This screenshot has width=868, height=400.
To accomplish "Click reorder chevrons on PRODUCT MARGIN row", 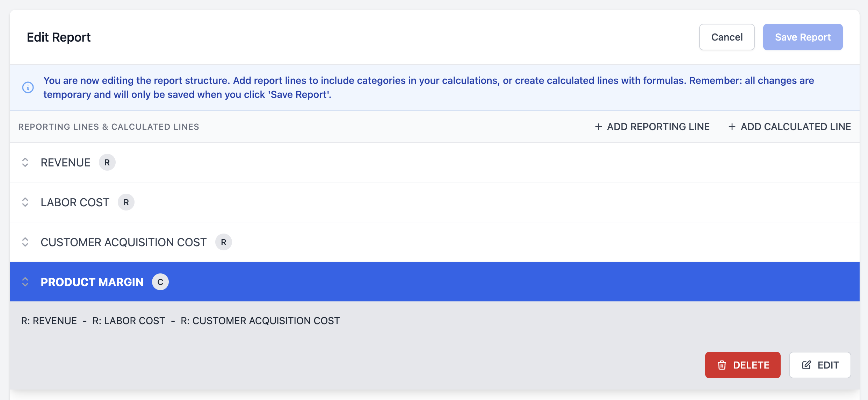I will tap(25, 282).
